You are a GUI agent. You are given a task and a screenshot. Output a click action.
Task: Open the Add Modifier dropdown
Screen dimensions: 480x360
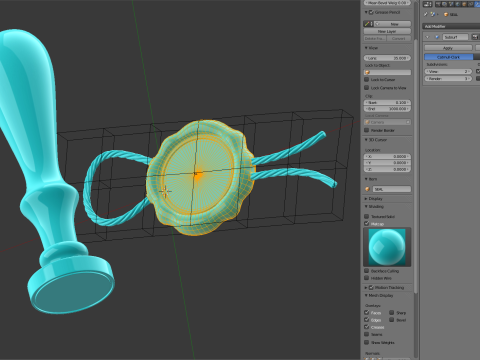pos(451,26)
